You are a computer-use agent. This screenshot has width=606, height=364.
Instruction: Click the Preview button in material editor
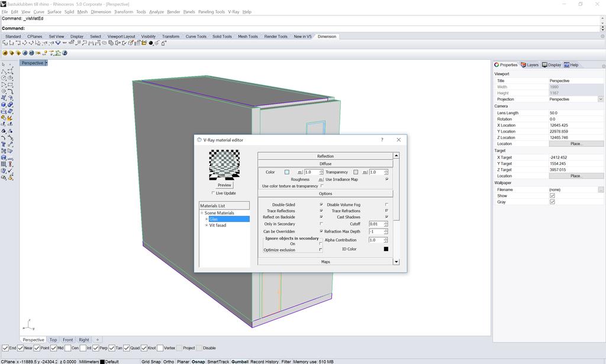coord(224,185)
